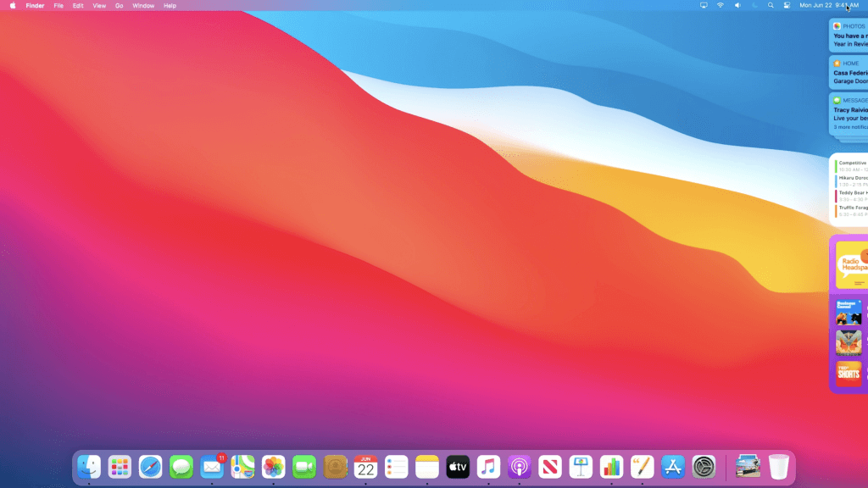Toggle Do Not Disturb moon icon
Viewport: 868px width, 488px height.
[x=754, y=6]
